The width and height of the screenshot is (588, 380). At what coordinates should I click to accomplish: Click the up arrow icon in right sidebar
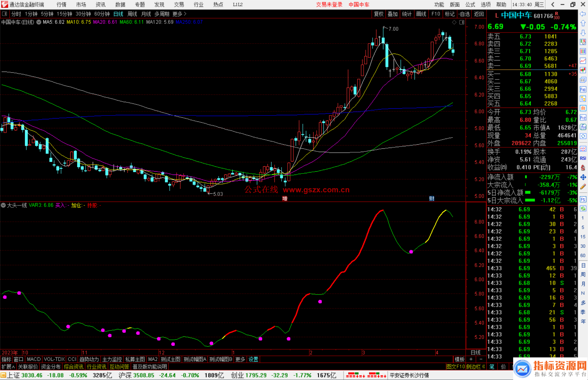click(x=583, y=23)
